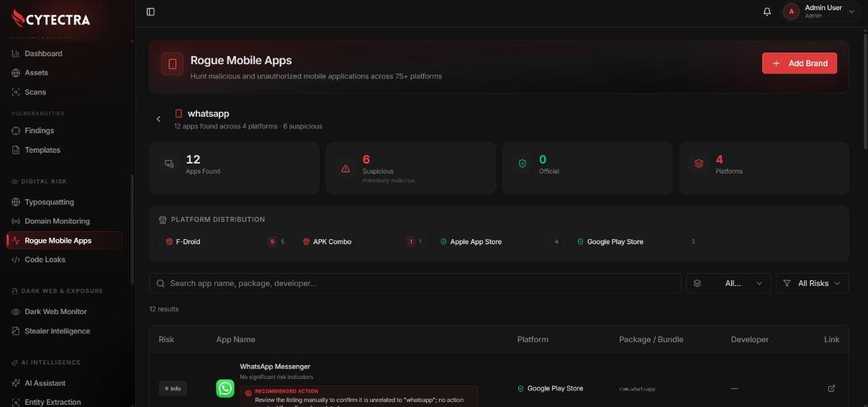Go to Scans in sidebar
Viewport: 868px width, 407px height.
click(35, 92)
